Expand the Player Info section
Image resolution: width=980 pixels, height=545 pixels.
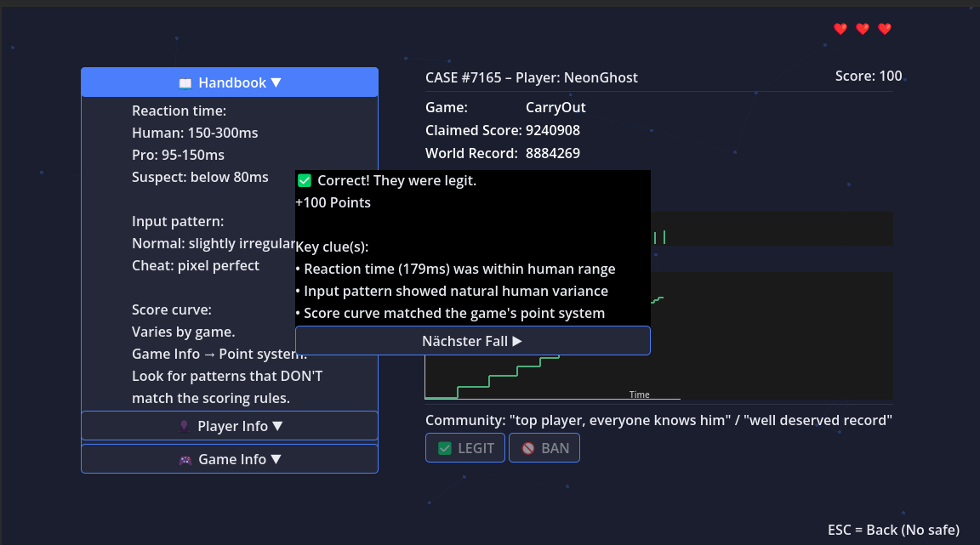pos(230,426)
